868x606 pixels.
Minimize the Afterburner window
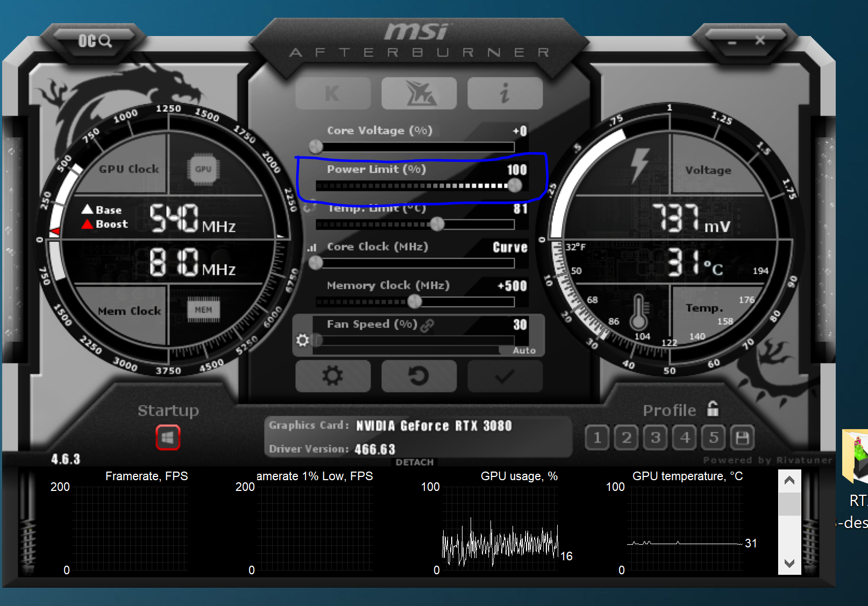pyautogui.click(x=732, y=42)
